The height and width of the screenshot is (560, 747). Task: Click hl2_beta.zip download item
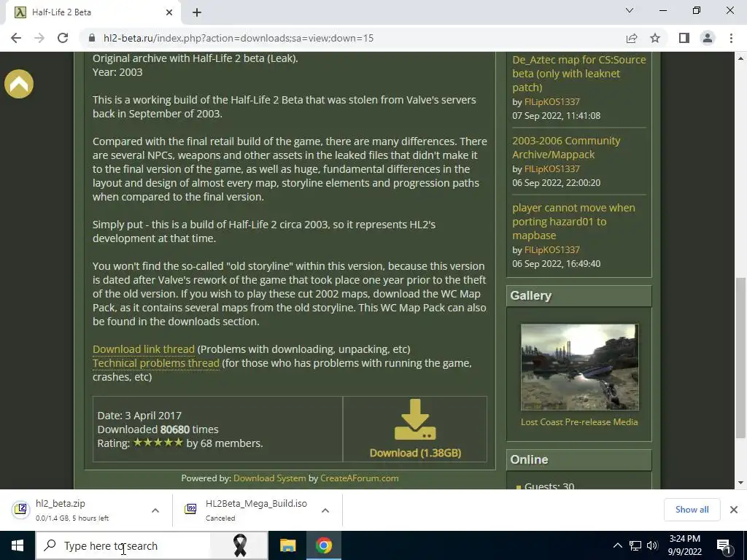tap(86, 510)
